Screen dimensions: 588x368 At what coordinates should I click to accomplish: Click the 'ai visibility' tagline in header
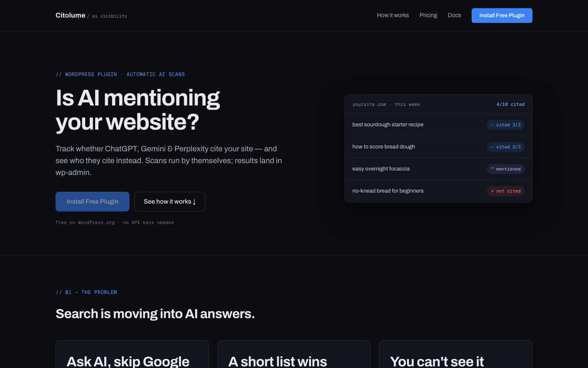tap(109, 16)
